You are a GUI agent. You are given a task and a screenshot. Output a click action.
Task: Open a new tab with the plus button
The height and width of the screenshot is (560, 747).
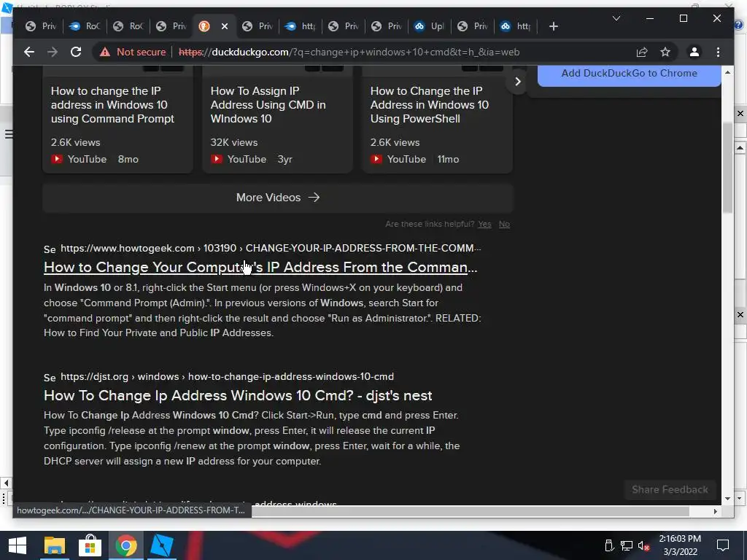tap(553, 26)
